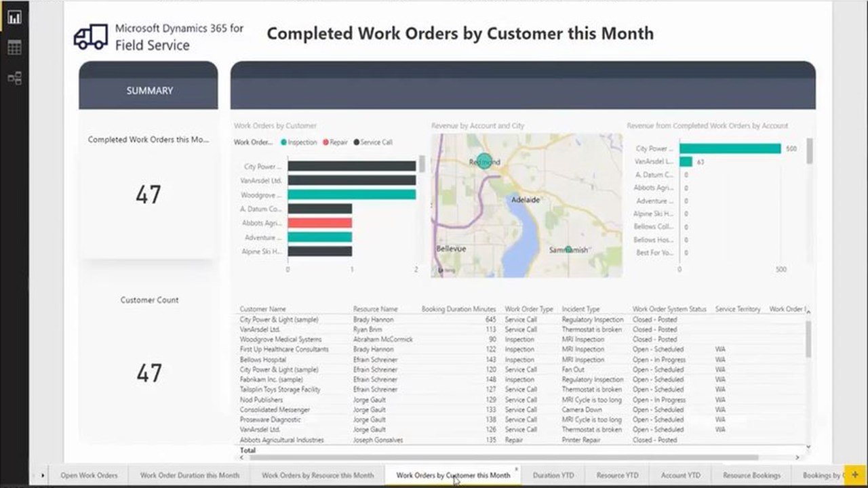The height and width of the screenshot is (488, 868).
Task: Close the Work Orders by Customer tab
Action: (x=516, y=469)
